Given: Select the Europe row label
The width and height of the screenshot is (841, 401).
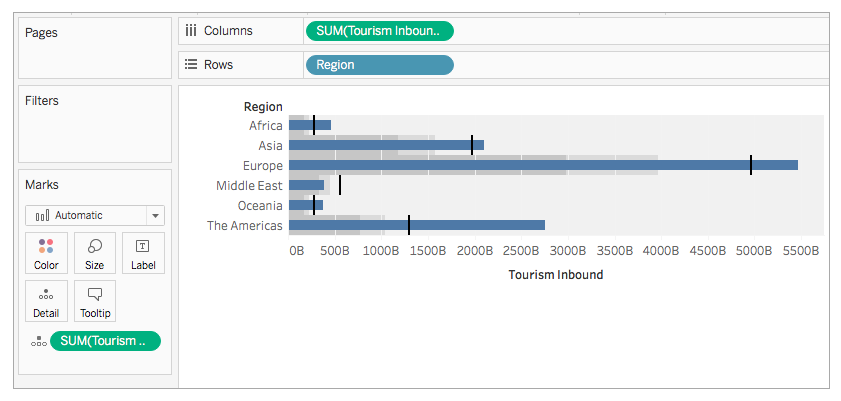Looking at the screenshot, I should click(262, 166).
